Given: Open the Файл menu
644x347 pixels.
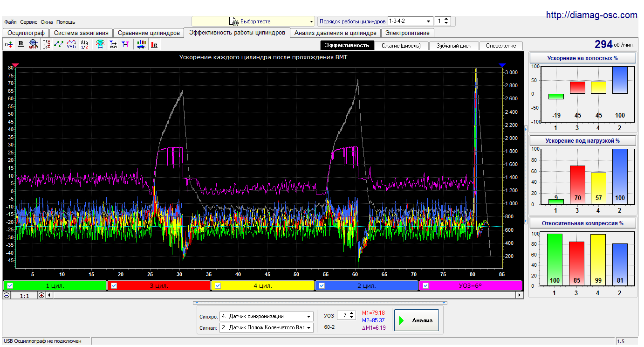Looking at the screenshot, I should pyautogui.click(x=10, y=22).
